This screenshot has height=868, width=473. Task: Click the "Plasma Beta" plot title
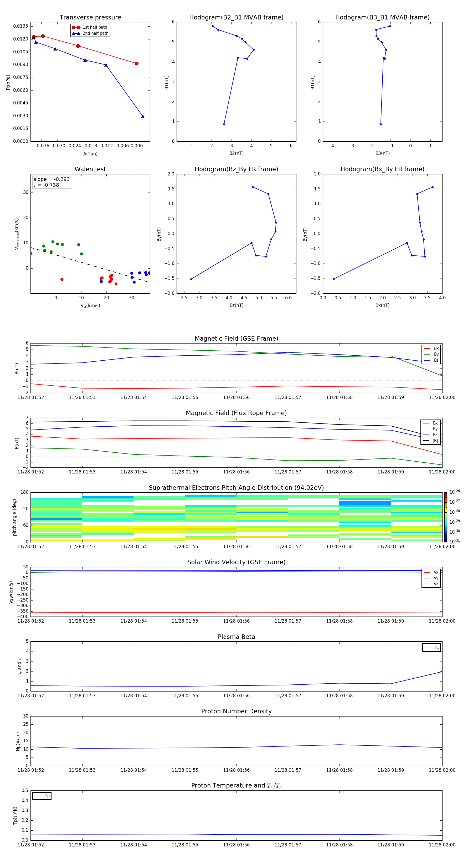pos(236,637)
